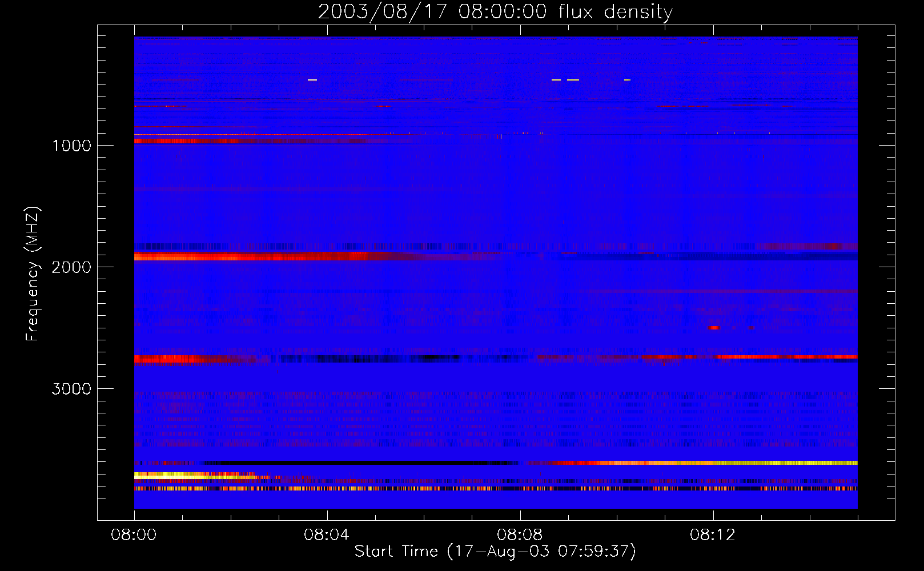The image size is (924, 571).
Task: Click the 08:08 time tick label
Action: point(520,535)
